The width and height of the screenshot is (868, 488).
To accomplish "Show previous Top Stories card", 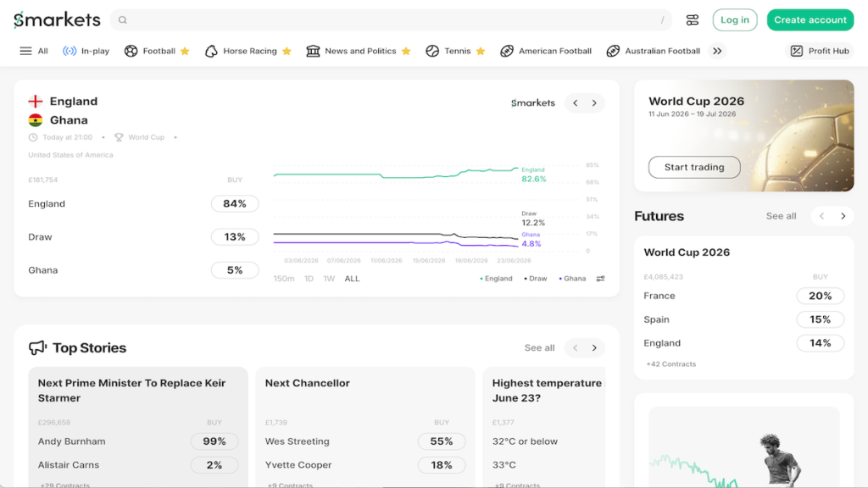I will (x=576, y=348).
